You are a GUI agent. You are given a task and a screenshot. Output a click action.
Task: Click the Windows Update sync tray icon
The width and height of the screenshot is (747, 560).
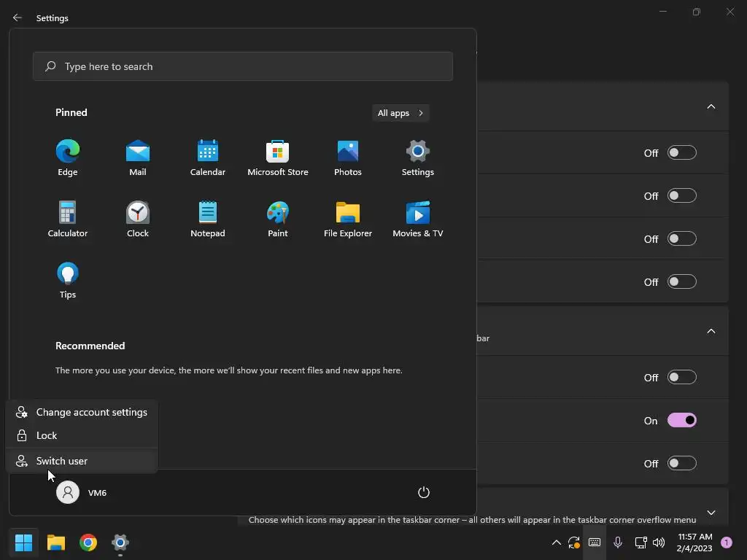573,542
